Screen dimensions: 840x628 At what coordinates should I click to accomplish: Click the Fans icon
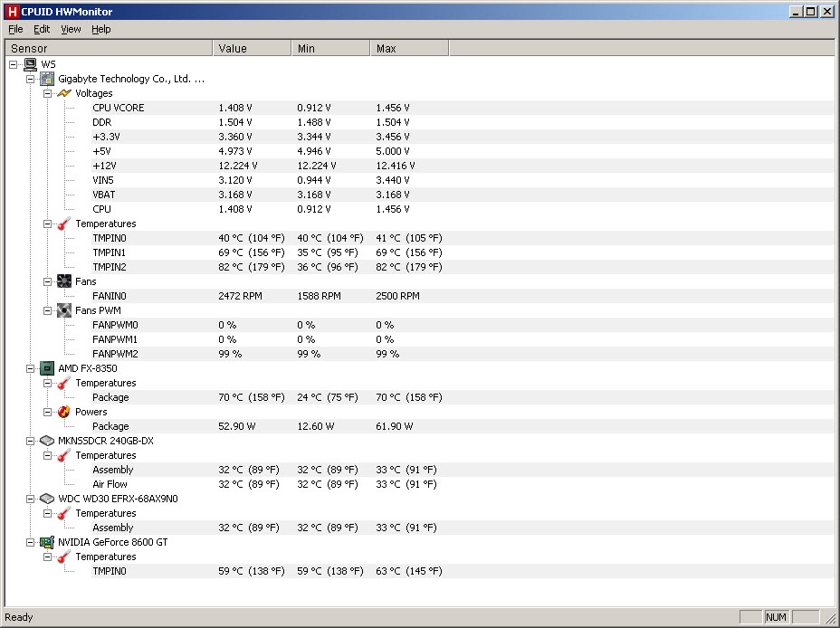point(64,281)
